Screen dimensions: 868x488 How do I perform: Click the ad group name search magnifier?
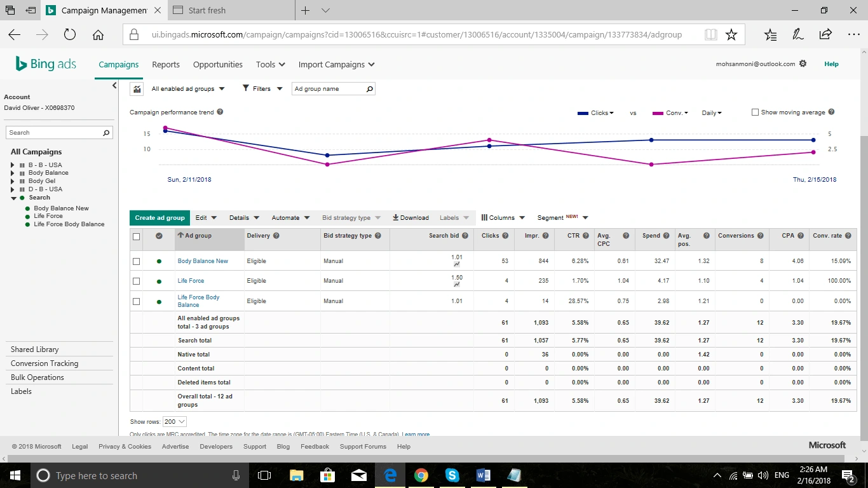coord(369,89)
